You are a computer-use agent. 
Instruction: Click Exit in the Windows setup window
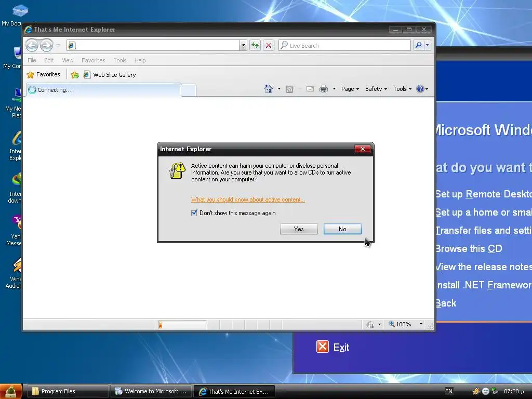coord(333,347)
